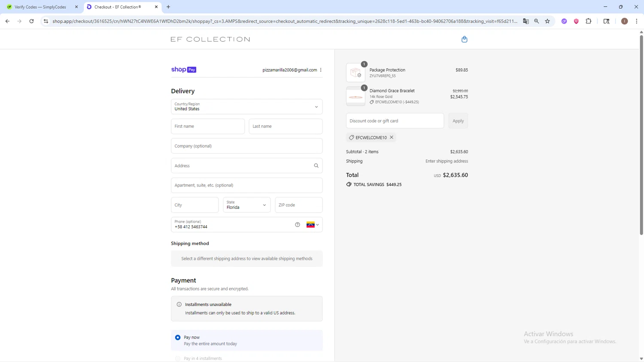Open the State dropdown showing Florida
Image resolution: width=644 pixels, height=362 pixels.
[x=247, y=205]
